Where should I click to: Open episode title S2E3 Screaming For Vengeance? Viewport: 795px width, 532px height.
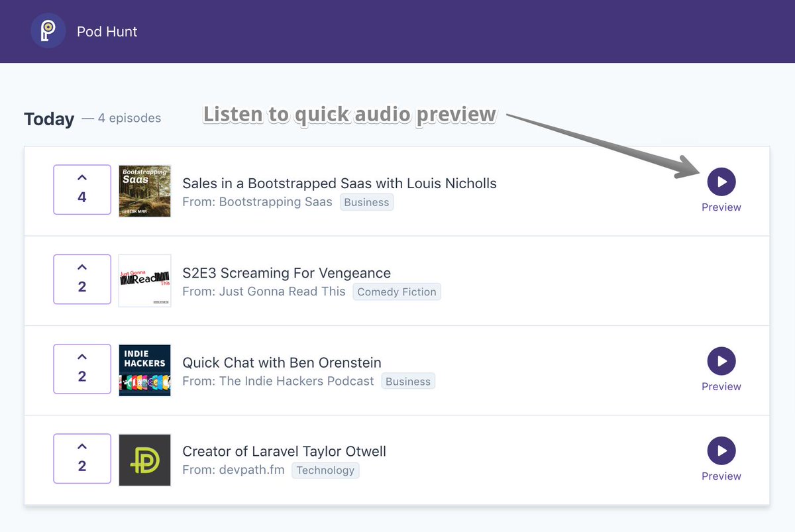(x=286, y=273)
